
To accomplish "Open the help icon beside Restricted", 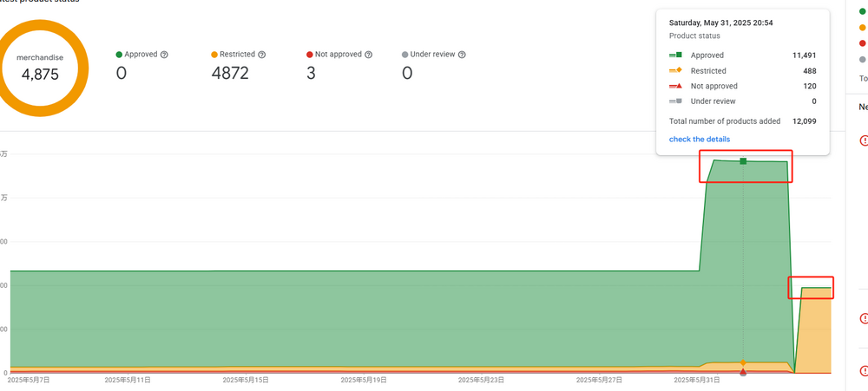I will pyautogui.click(x=261, y=55).
